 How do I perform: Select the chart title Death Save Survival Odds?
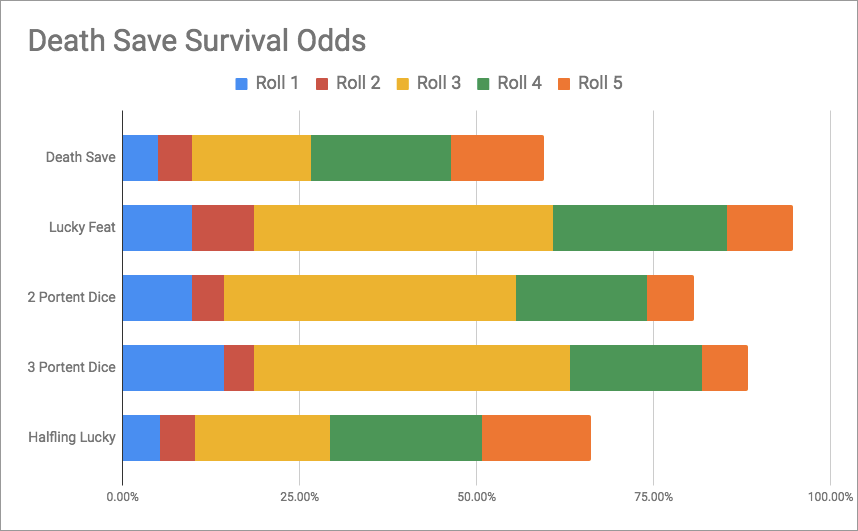click(196, 41)
